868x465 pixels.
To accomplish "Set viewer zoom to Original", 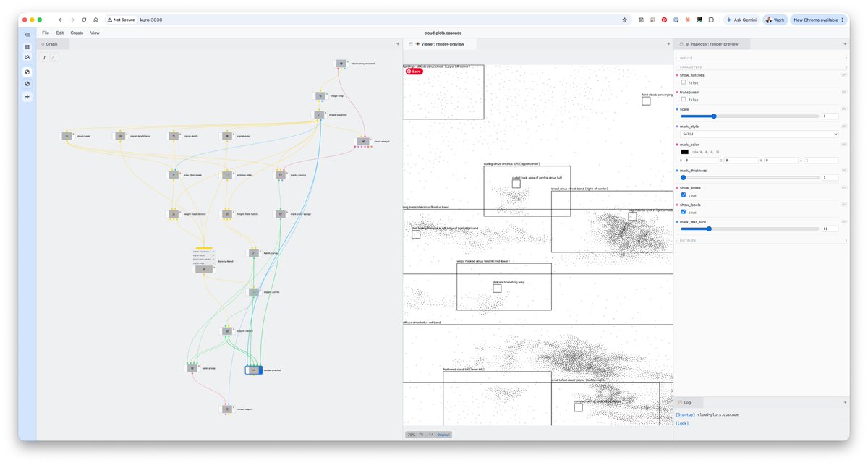I will pyautogui.click(x=443, y=435).
